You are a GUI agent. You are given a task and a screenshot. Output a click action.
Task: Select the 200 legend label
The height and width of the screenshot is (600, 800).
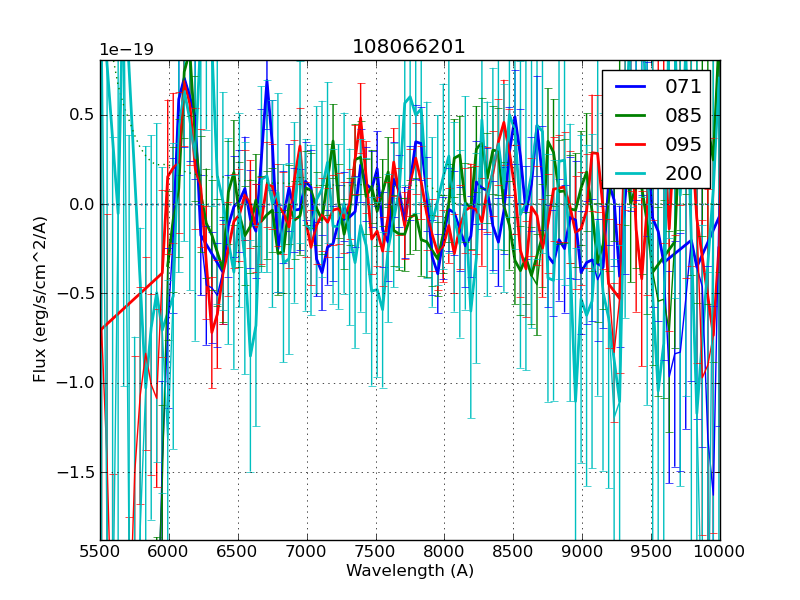[683, 173]
